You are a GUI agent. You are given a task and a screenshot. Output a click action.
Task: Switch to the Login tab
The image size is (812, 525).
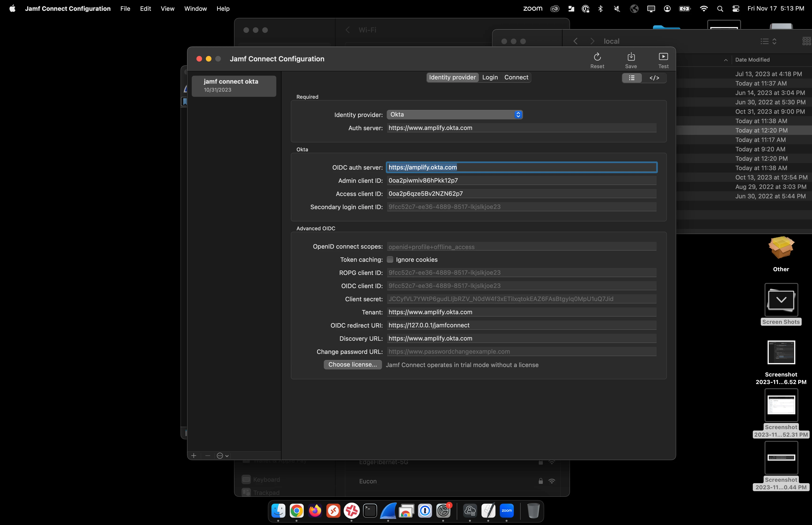(x=490, y=77)
